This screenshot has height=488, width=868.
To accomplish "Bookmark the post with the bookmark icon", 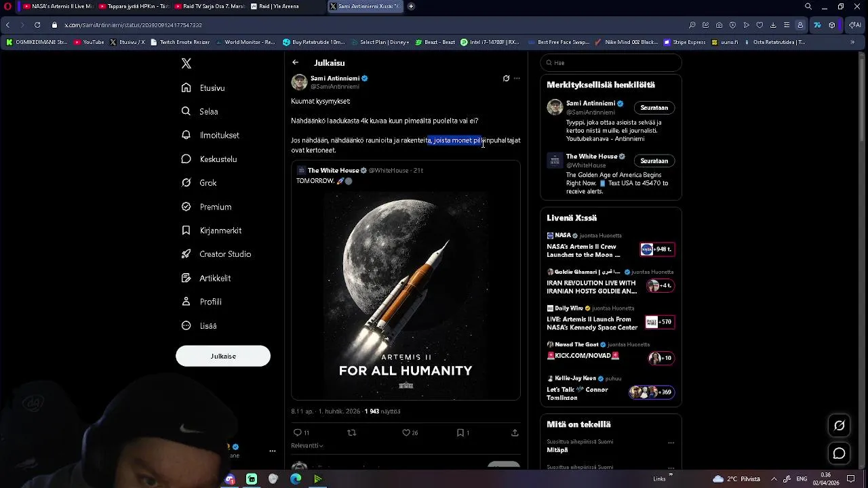I will [x=463, y=432].
